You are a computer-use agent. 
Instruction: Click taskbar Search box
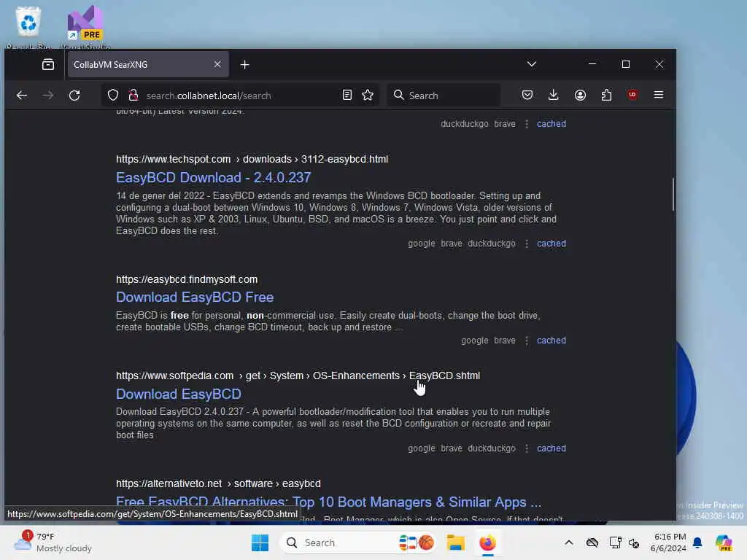(357, 542)
